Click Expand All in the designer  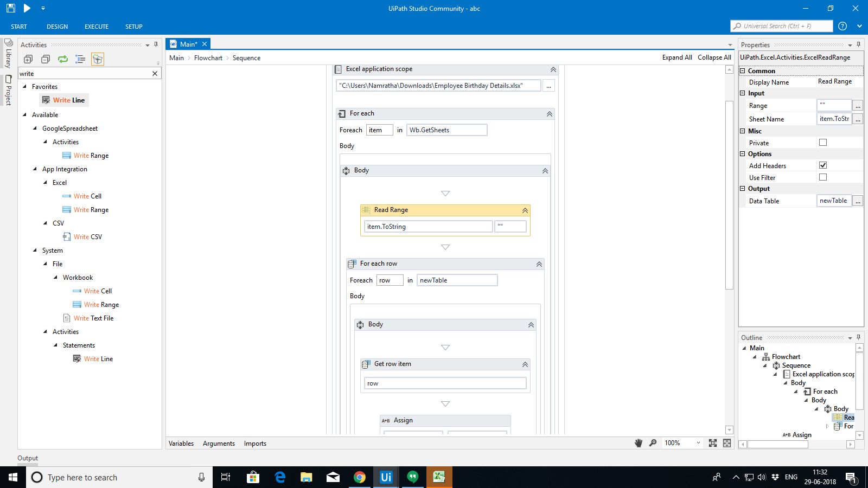[x=677, y=57]
